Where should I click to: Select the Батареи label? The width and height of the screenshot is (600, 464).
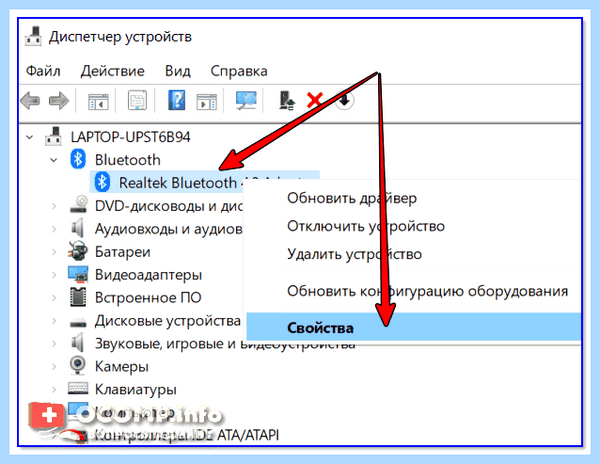[x=122, y=252]
